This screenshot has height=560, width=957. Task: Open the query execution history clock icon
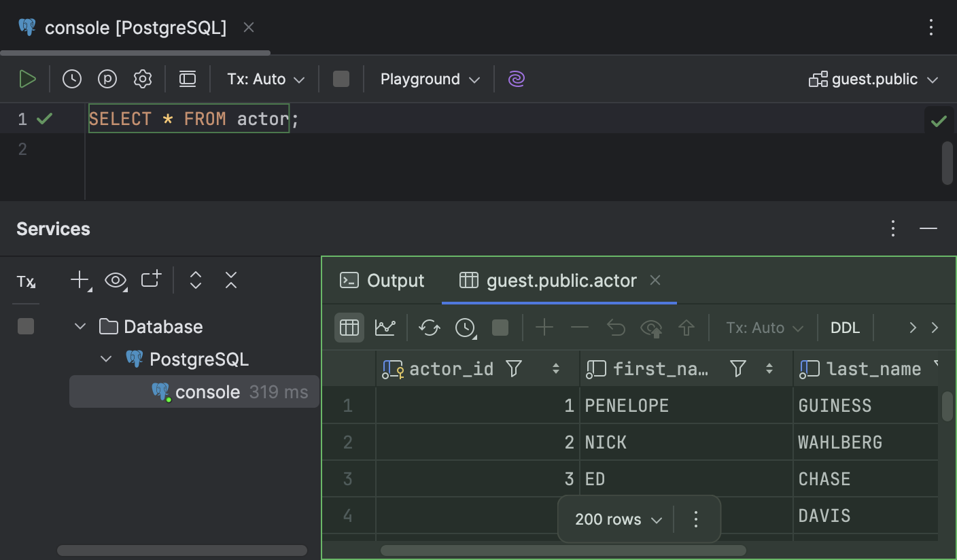(x=71, y=78)
